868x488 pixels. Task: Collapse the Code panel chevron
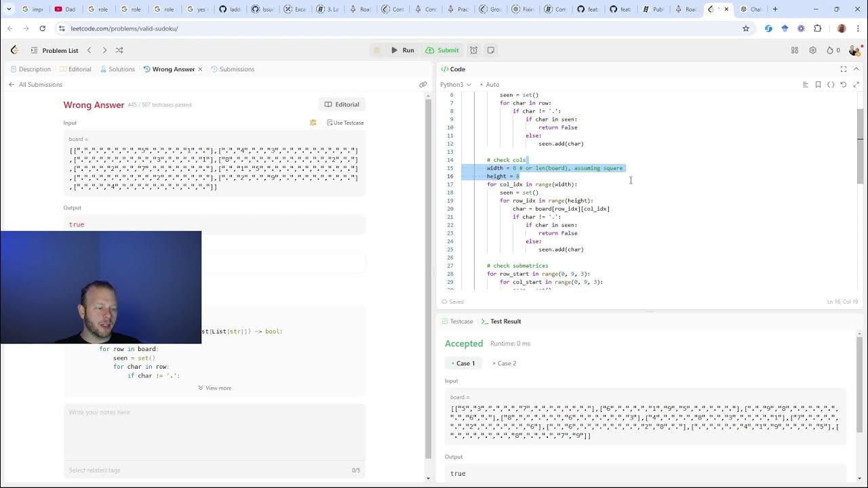click(x=856, y=69)
